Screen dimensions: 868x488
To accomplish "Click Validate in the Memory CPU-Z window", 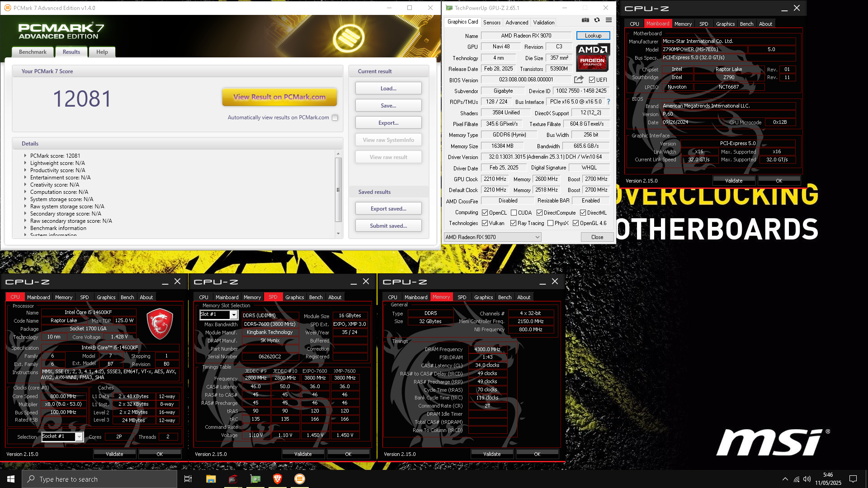I will (492, 454).
